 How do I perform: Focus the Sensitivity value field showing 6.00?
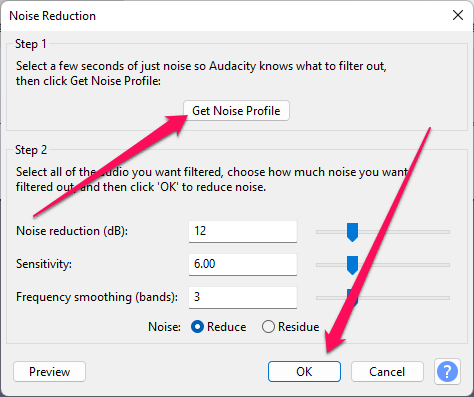pos(243,264)
